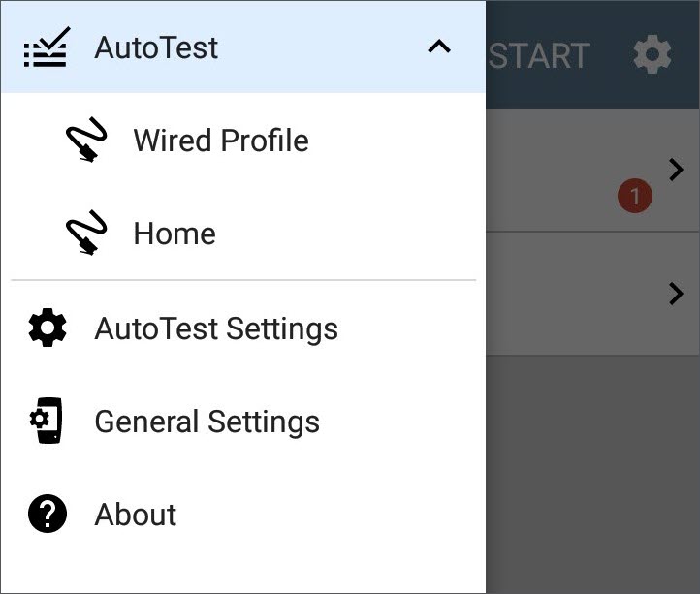
Task: Click the dimmed empty area to dismiss drawer
Action: pyautogui.click(x=592, y=474)
